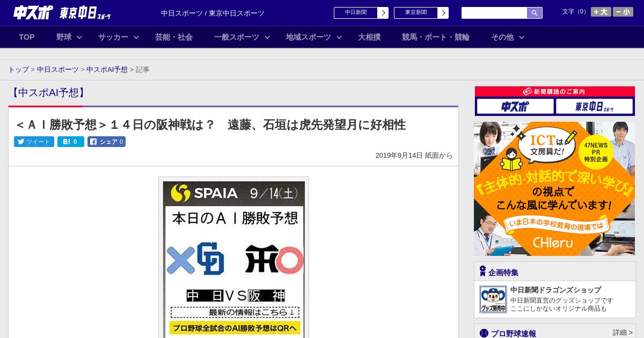Click the 企画特集 ribbon icon
Screen dimensions: 644x338
pos(482,271)
